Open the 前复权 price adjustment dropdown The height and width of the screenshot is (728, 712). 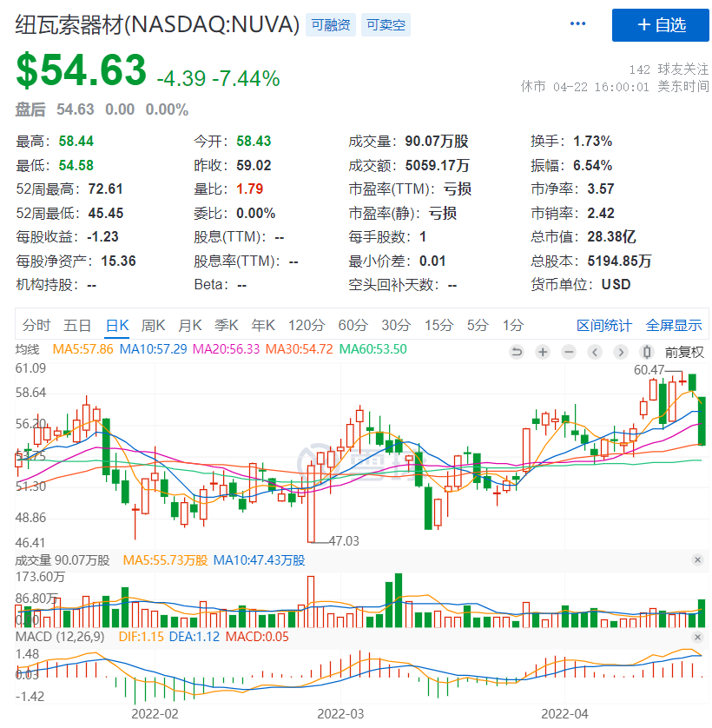tap(684, 353)
